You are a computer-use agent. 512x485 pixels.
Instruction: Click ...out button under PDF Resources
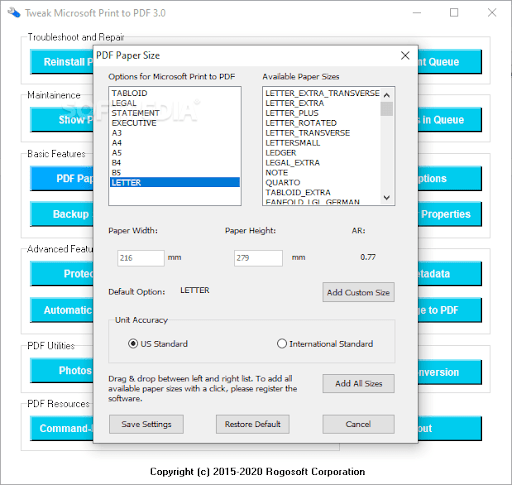click(x=450, y=428)
